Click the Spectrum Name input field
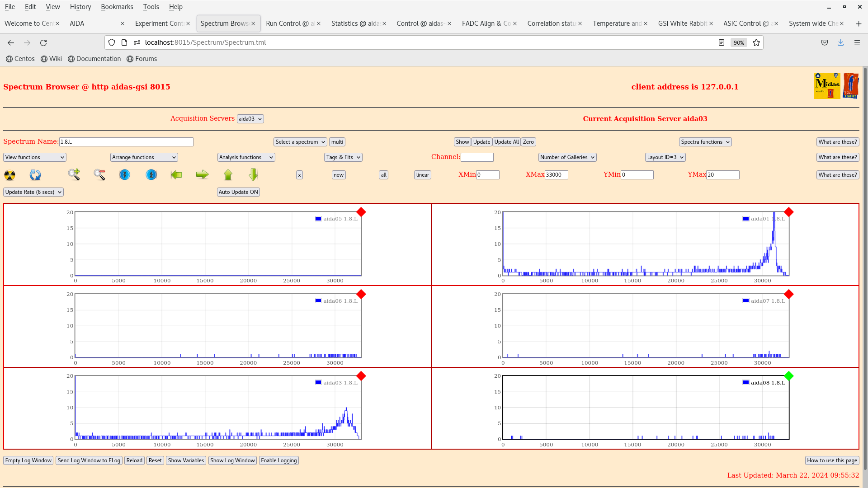Screen dimensions: 868x488 tap(126, 142)
